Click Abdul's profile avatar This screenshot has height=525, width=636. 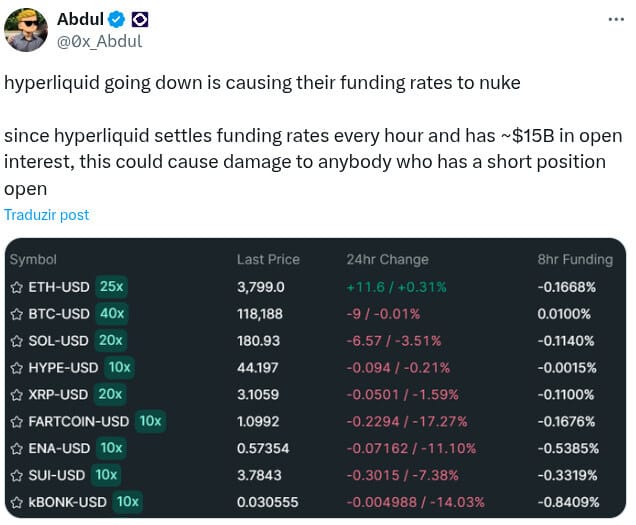click(x=26, y=30)
